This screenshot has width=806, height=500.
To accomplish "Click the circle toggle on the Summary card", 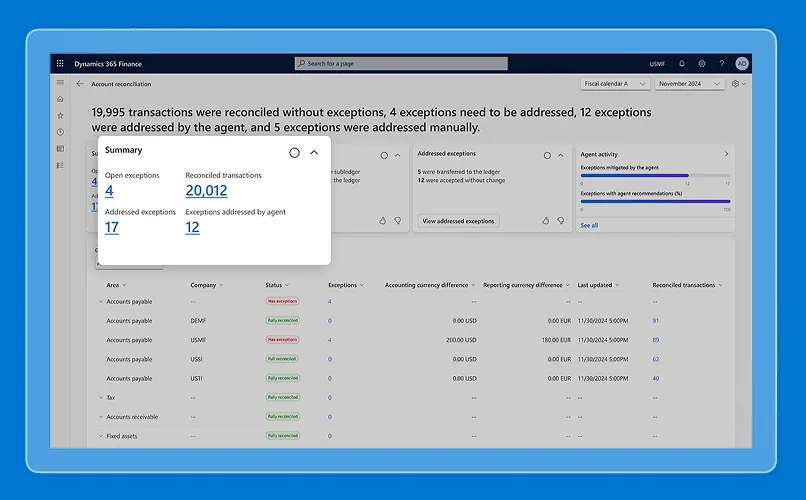I will pyautogui.click(x=294, y=153).
